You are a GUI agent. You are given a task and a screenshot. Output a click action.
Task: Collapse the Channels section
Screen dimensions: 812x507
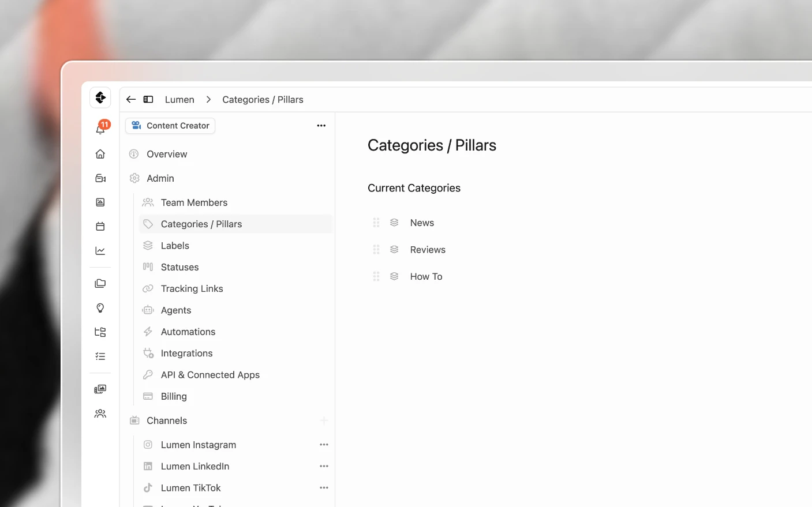point(167,420)
